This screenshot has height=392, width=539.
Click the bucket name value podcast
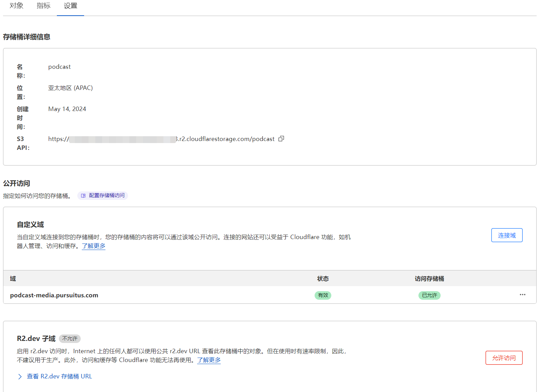60,67
